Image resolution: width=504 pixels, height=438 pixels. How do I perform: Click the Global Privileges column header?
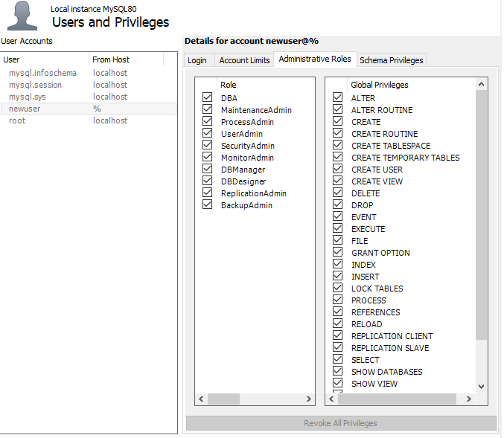(412, 85)
